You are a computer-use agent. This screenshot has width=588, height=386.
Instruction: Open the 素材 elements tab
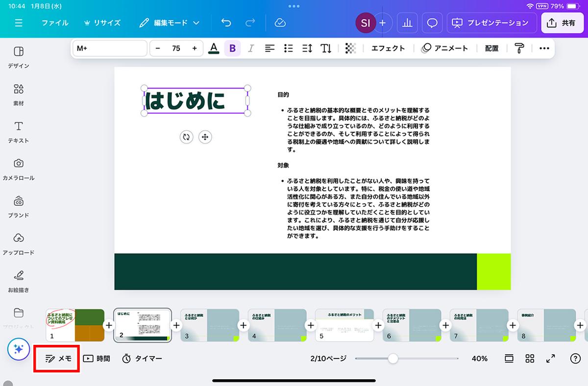coord(19,95)
